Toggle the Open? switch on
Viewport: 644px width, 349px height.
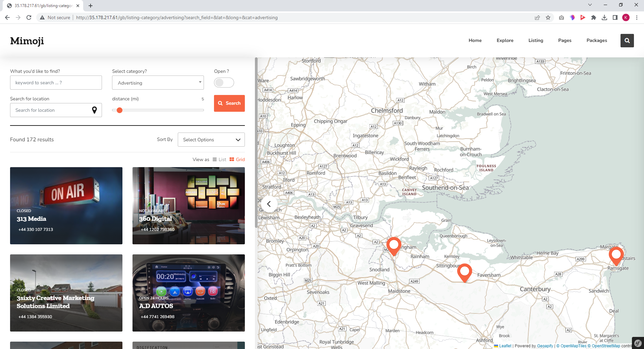(224, 83)
